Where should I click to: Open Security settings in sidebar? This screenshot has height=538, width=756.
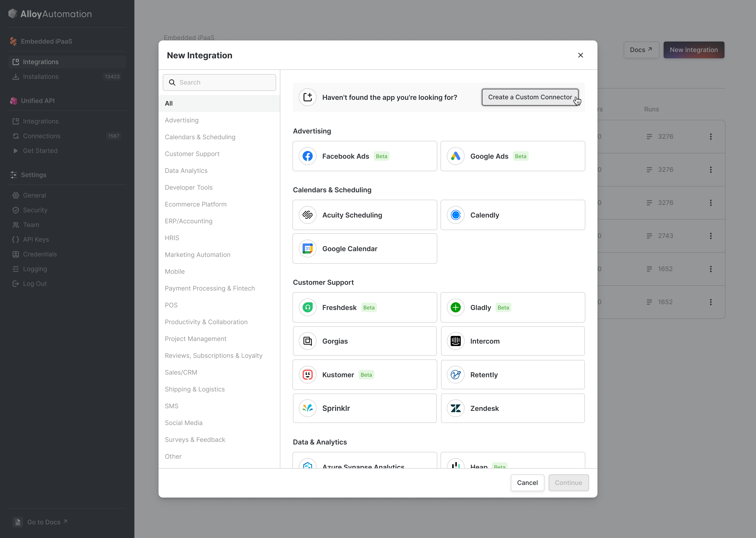click(x=67, y=210)
